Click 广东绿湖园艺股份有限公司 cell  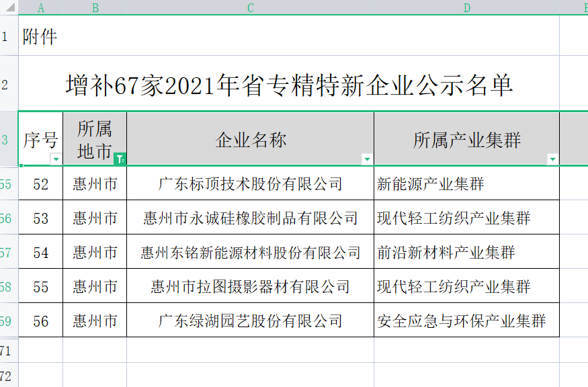point(251,320)
